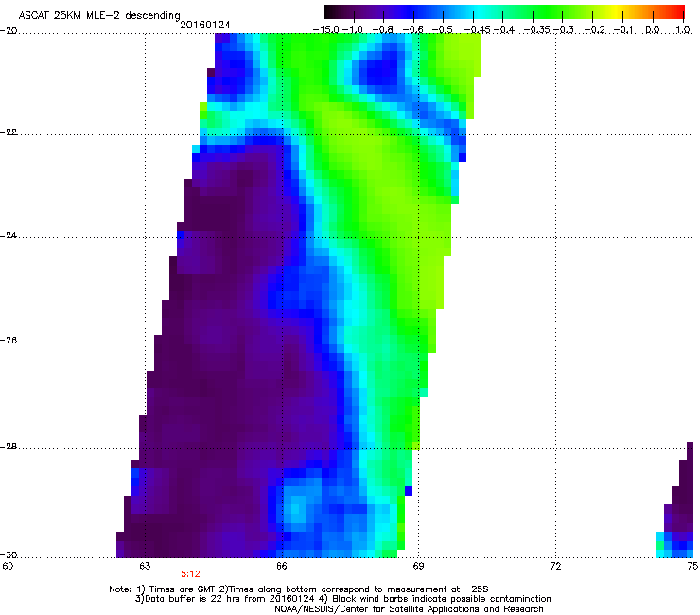Screen dimensions: 700x615
Task: Click the longitude label '69'
Action: coord(418,566)
